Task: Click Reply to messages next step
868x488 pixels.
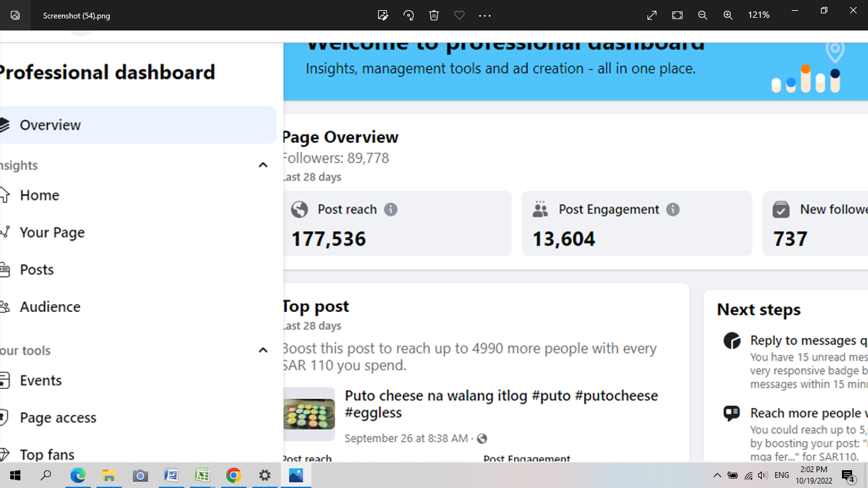Action: click(809, 340)
